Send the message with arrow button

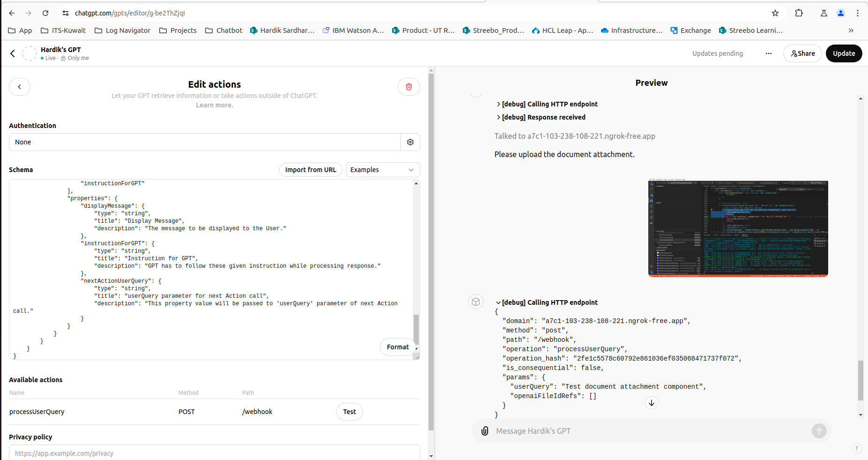coord(819,431)
